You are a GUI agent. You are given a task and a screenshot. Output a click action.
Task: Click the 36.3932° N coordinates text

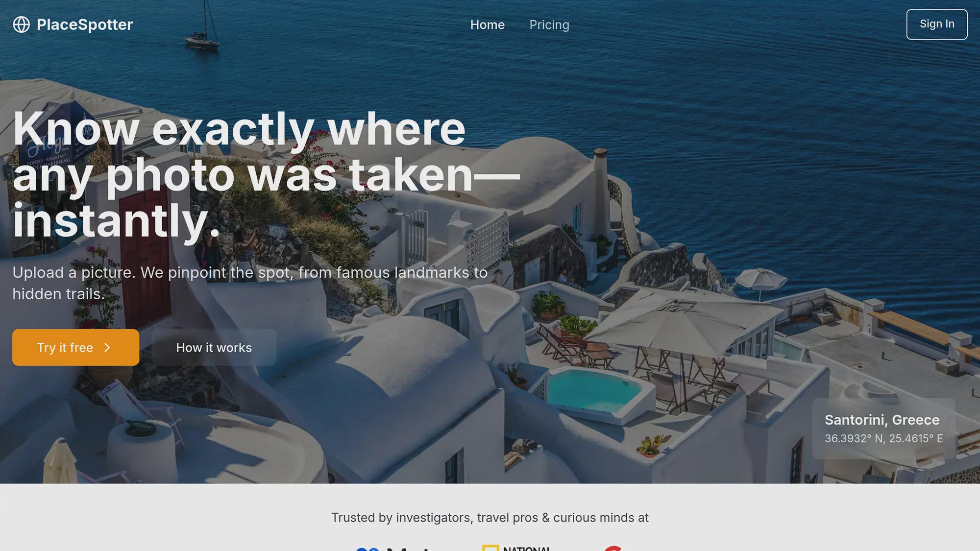(x=884, y=438)
